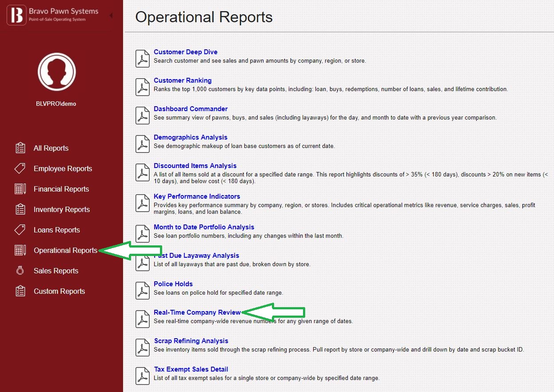
Task: Select Loans Reports in sidebar
Action: pyautogui.click(x=57, y=230)
